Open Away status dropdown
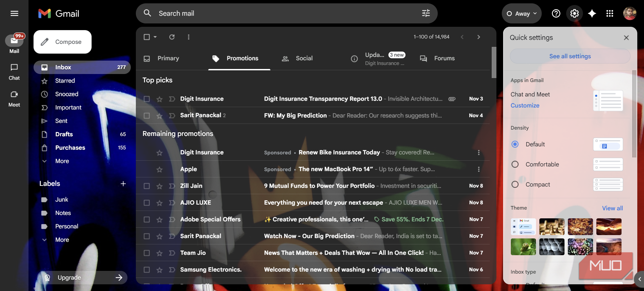644x291 pixels. click(x=522, y=13)
